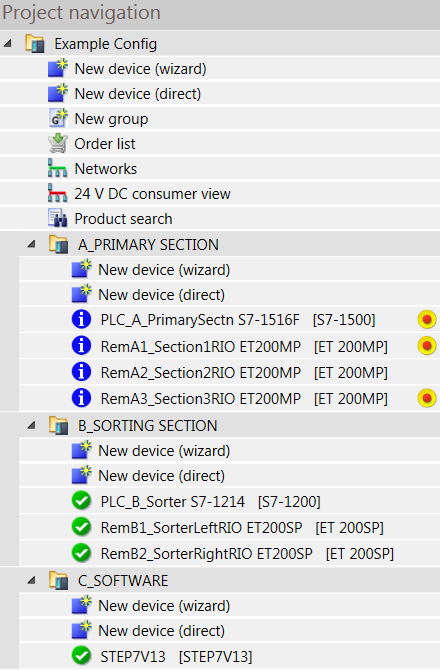Click the top-level New device (direct) icon
This screenshot has width=440, height=670.
click(x=58, y=93)
